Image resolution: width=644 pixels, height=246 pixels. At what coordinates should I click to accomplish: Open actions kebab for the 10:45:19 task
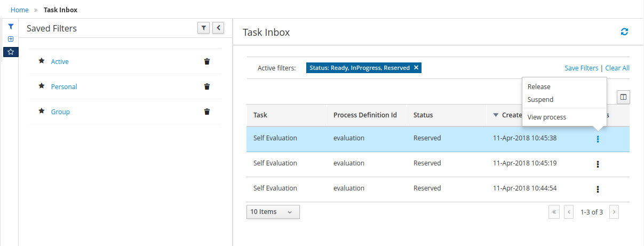pyautogui.click(x=598, y=164)
